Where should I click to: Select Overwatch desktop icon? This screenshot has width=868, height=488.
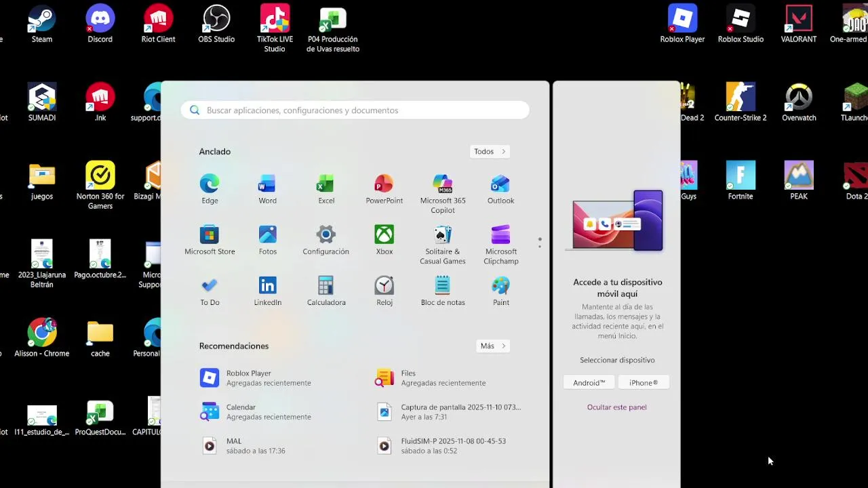coord(799,103)
